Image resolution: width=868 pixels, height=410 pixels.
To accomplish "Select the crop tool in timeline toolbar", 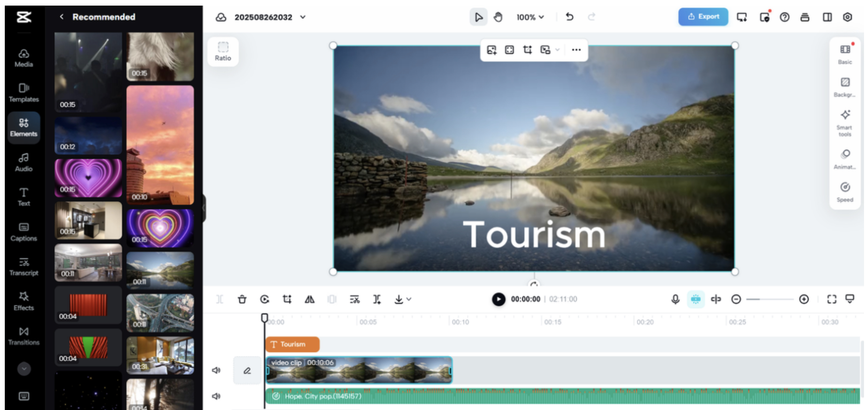I will click(x=287, y=299).
